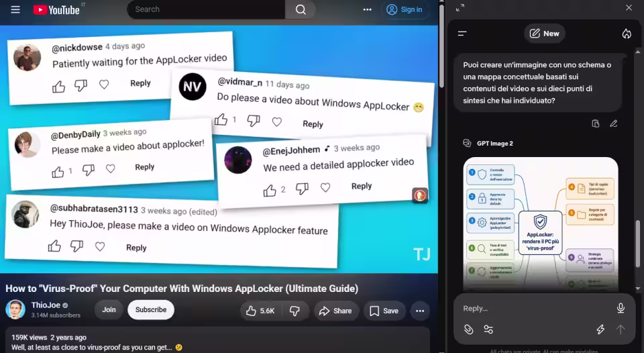Open the YouTube hamburger guide menu
The image size is (644, 353).
[15, 9]
